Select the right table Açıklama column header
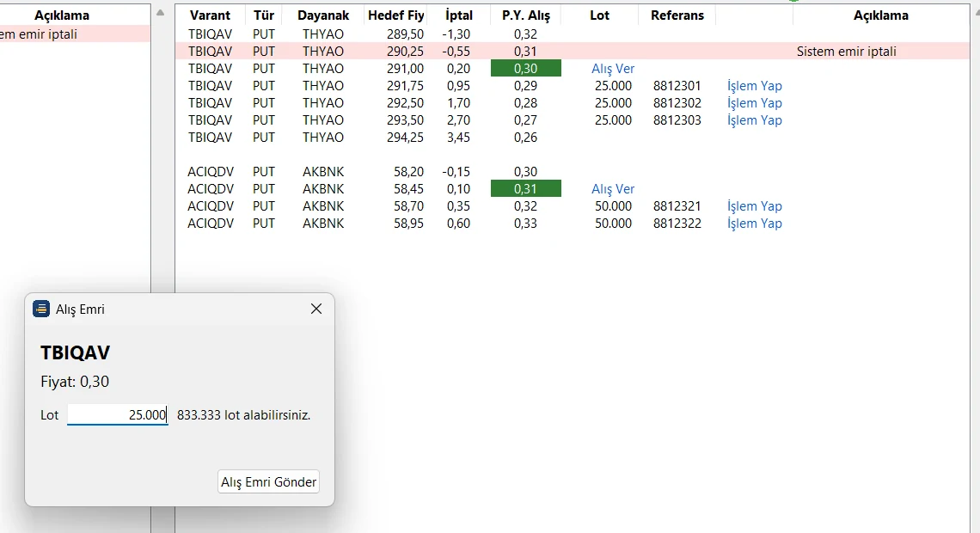Viewport: 980px width, 533px height. point(880,15)
